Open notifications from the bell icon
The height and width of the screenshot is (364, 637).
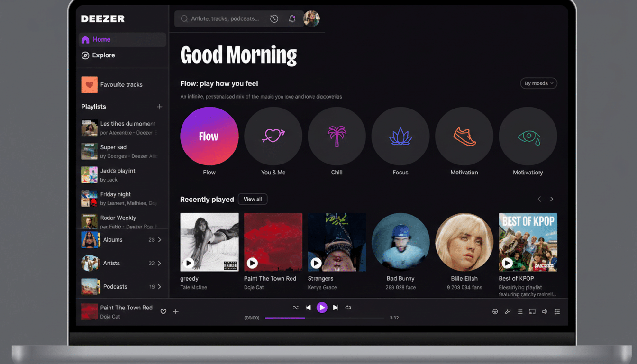292,18
